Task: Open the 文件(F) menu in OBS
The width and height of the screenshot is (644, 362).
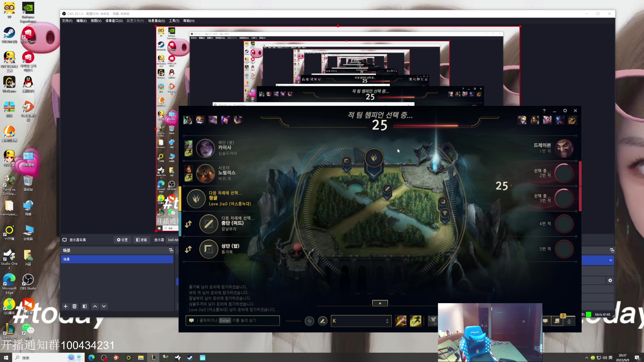Action: pyautogui.click(x=67, y=21)
